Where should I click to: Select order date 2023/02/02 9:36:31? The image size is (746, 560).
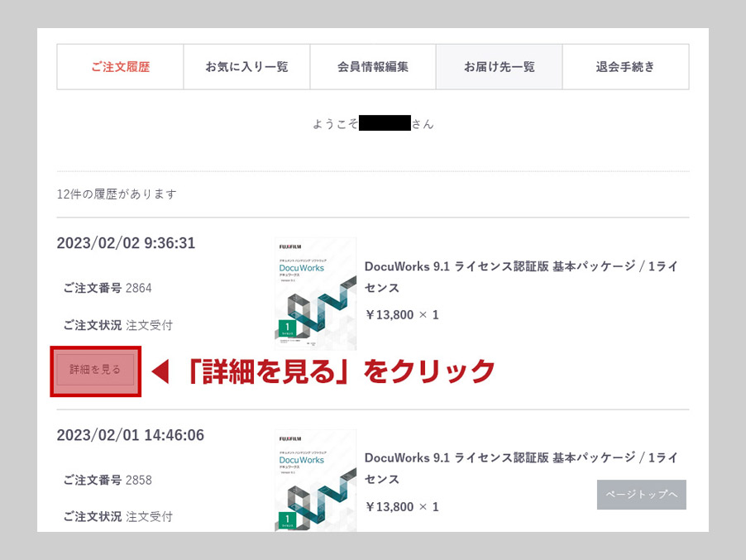point(126,243)
